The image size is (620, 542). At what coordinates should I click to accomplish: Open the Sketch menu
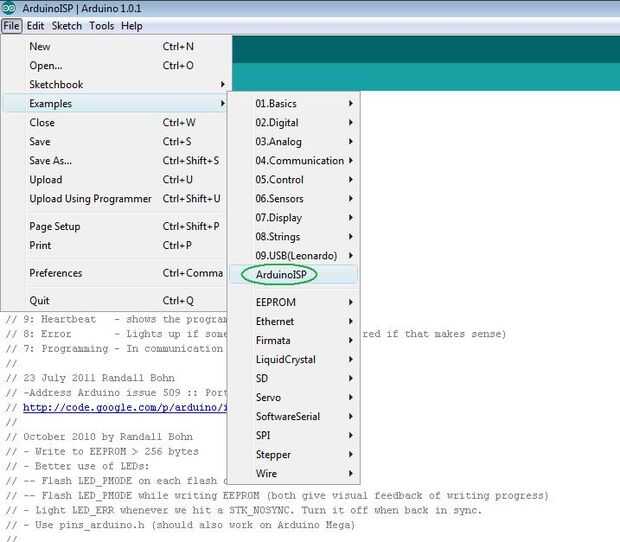coord(66,26)
